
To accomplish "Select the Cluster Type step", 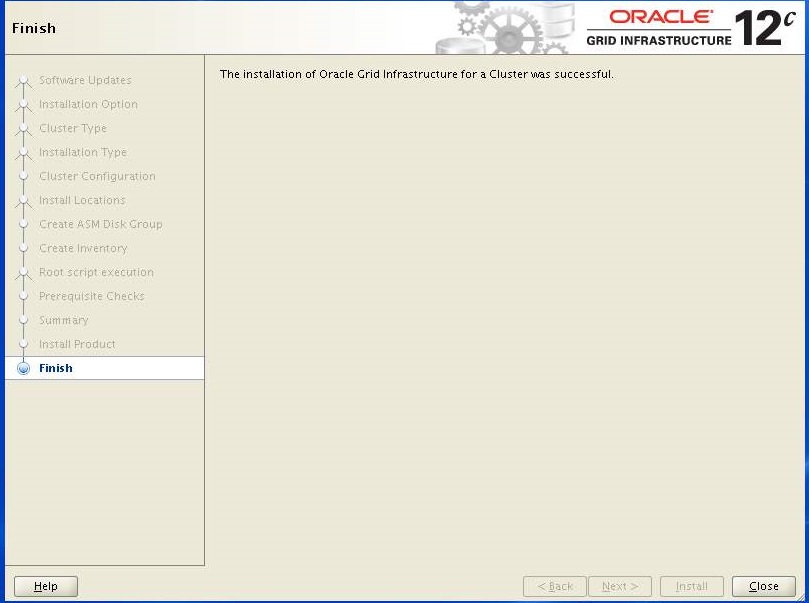I will [73, 128].
